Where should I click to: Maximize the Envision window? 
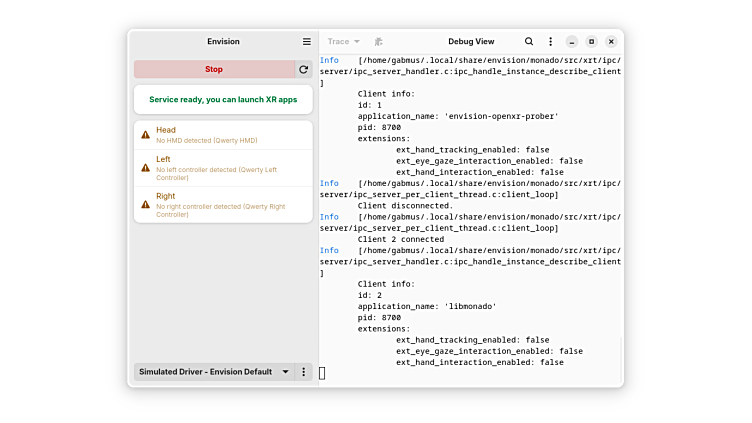(x=591, y=42)
